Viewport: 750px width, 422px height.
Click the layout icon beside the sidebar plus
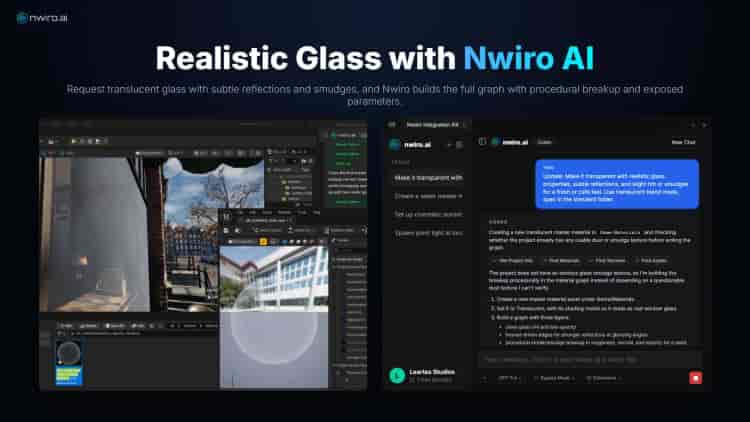click(459, 145)
